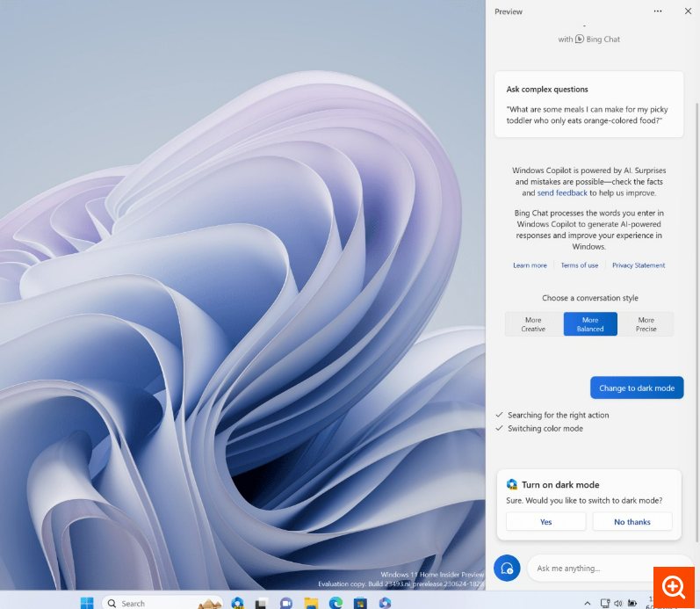
Task: Close the Copilot Preview panel
Action: click(688, 11)
